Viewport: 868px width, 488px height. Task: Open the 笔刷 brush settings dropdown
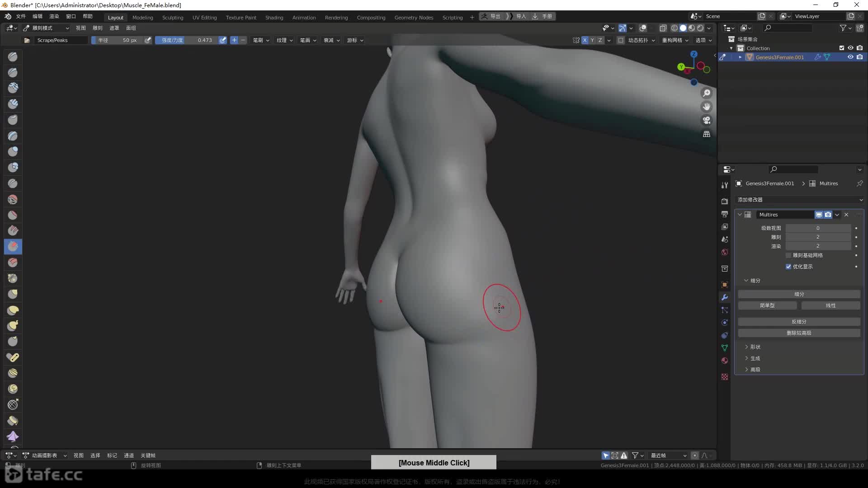click(261, 40)
